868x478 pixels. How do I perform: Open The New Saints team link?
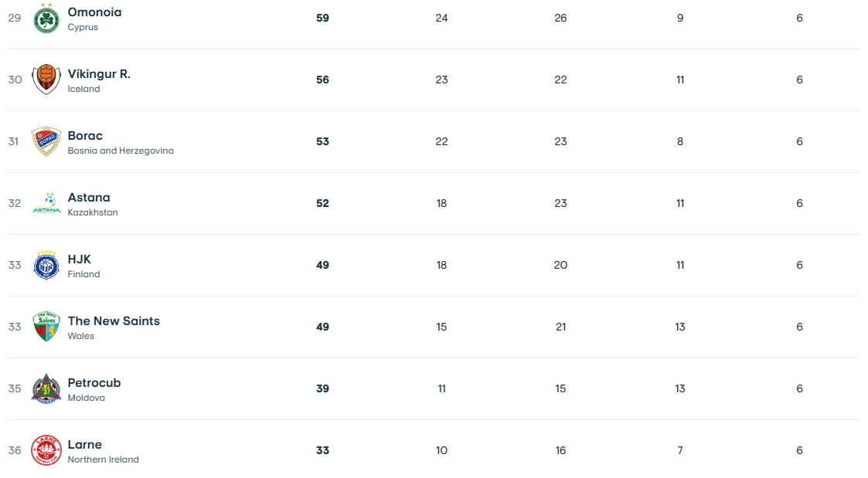click(x=114, y=321)
